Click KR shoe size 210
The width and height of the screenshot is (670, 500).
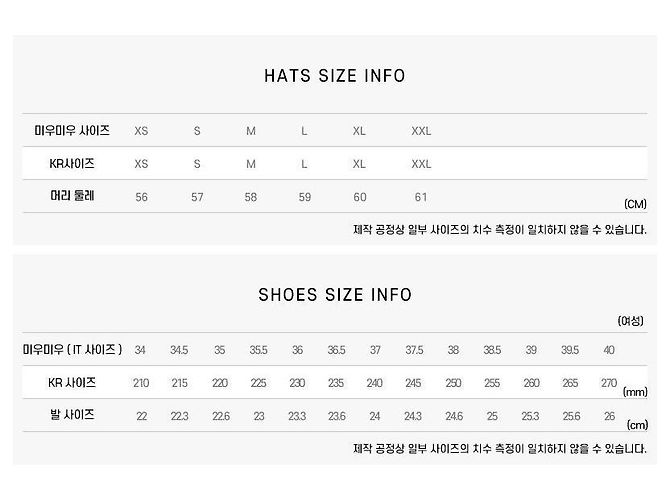tap(141, 383)
